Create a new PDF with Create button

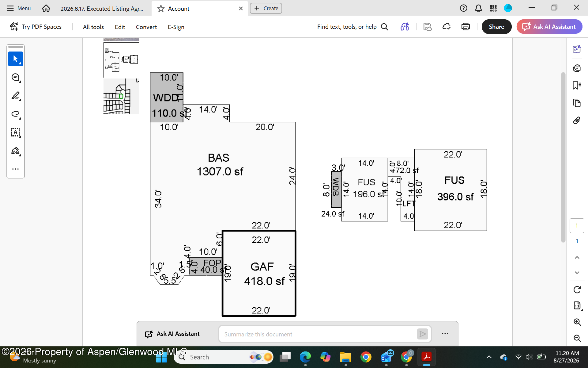(266, 8)
